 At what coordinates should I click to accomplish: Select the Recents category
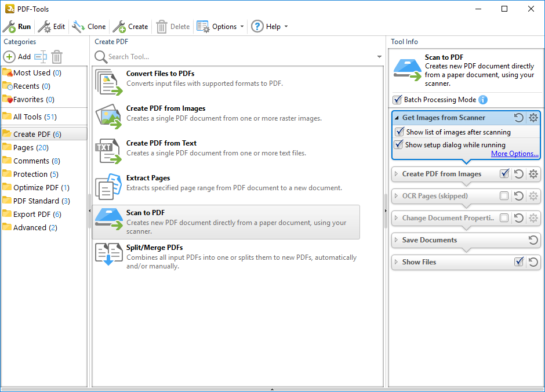click(x=44, y=86)
